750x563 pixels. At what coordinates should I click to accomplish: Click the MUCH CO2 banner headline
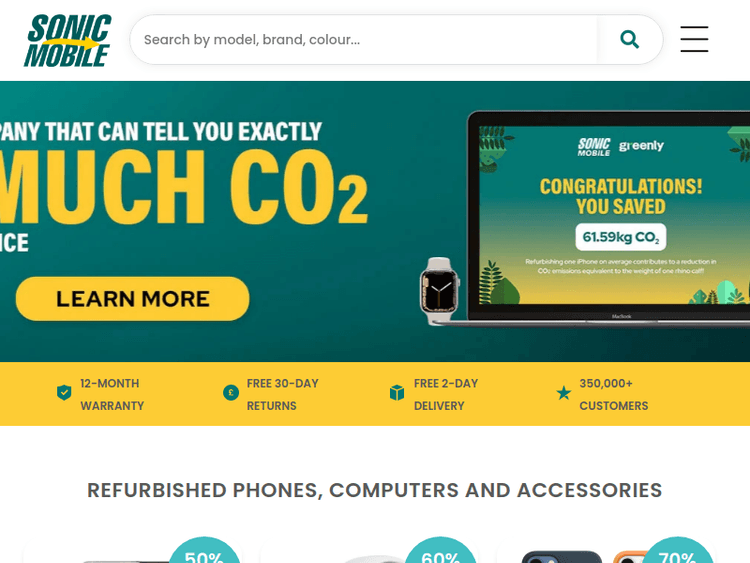point(184,187)
